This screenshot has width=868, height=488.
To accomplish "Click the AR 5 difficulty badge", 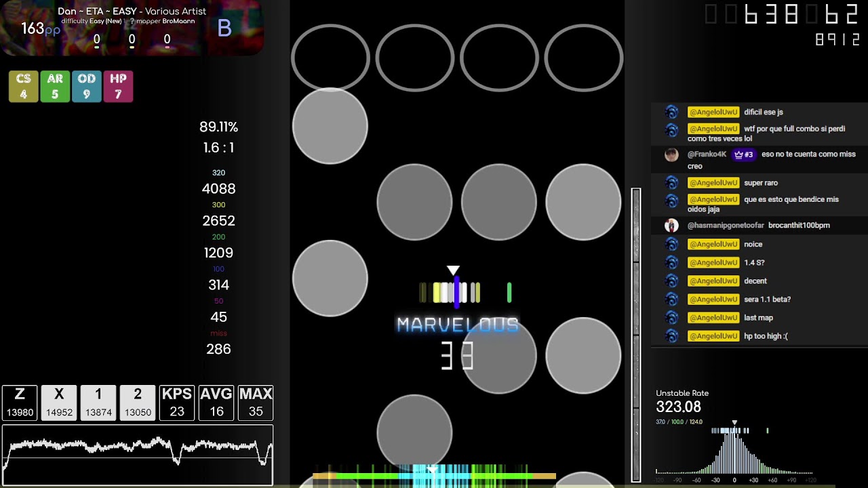I will tap(55, 87).
